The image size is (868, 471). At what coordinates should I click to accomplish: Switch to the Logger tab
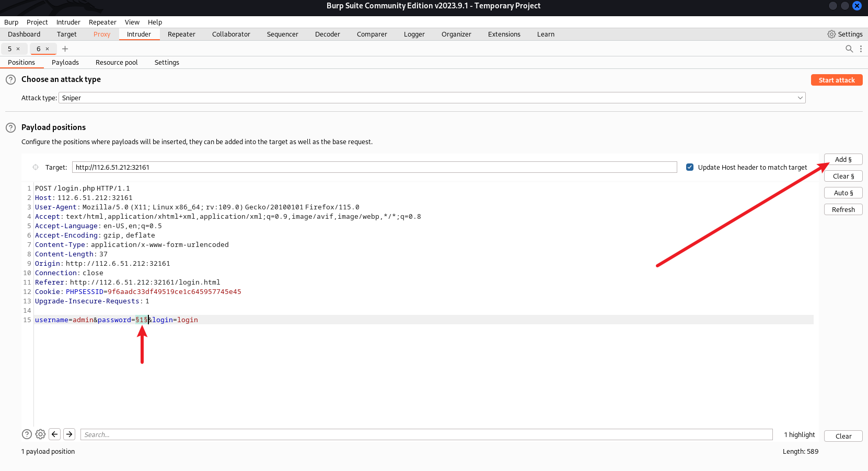coord(414,34)
